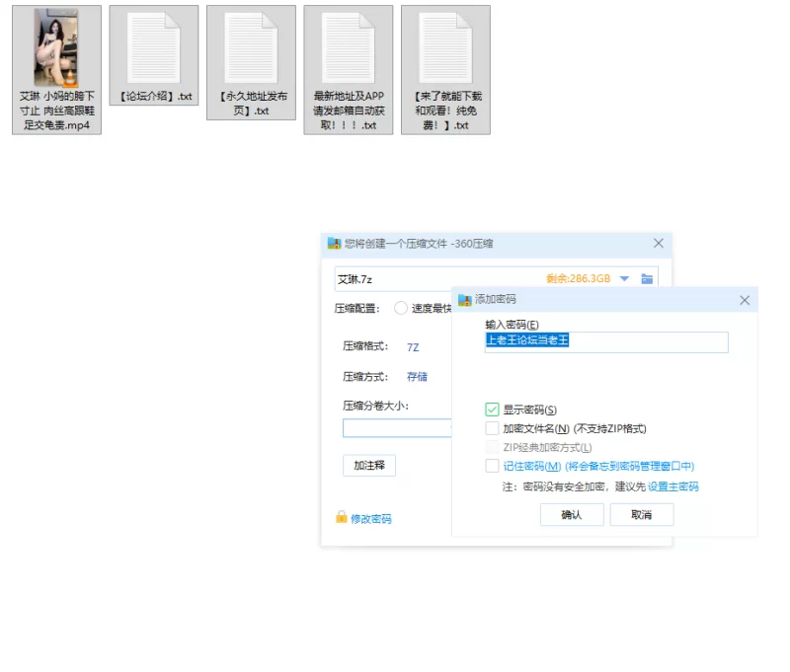Select the 【论坛介绍】.txt file icon
This screenshot has height=672, width=790.
point(154,48)
